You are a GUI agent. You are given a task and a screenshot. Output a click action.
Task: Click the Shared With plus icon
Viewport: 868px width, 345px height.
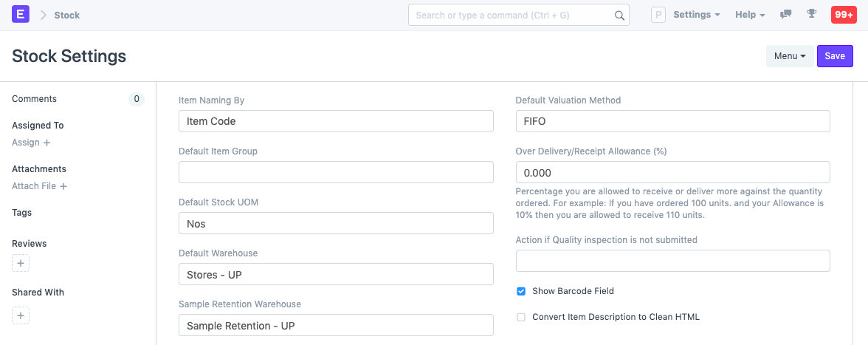21,316
